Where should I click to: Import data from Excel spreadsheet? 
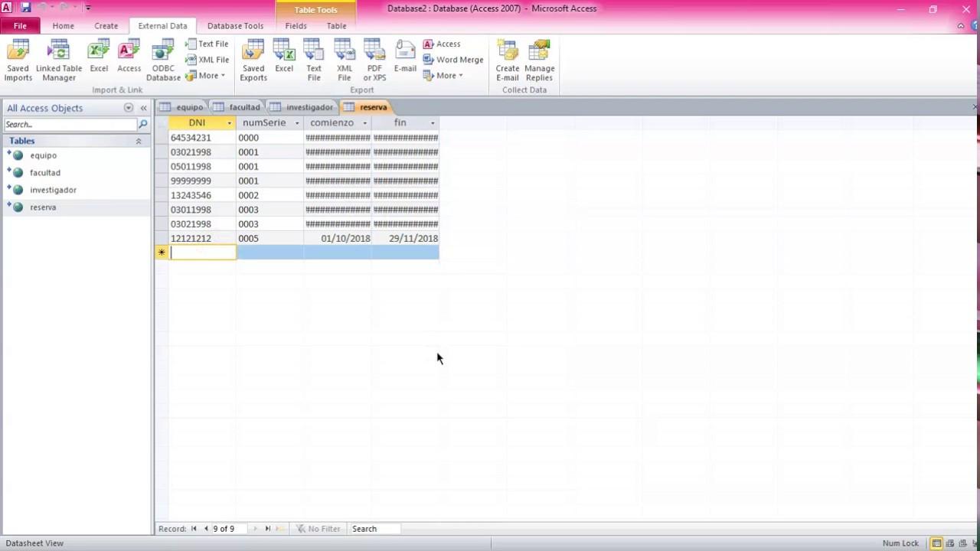click(x=99, y=60)
